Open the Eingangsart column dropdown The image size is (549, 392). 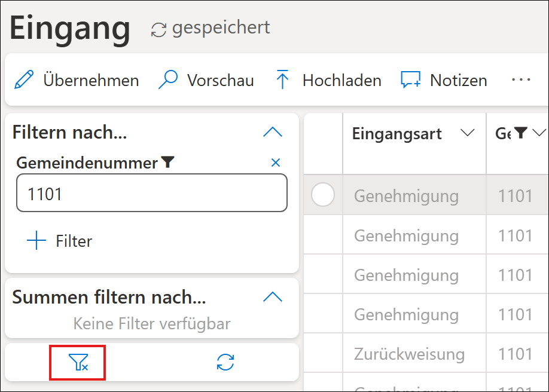coord(467,133)
